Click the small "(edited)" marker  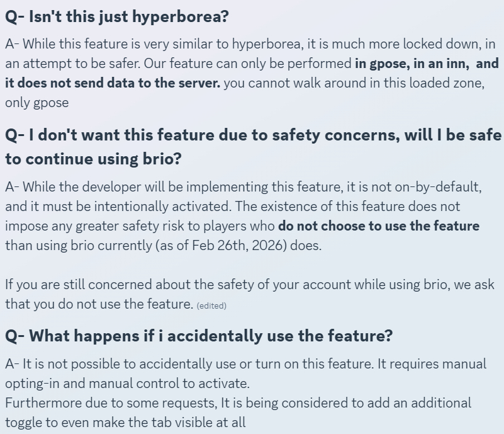click(x=211, y=306)
